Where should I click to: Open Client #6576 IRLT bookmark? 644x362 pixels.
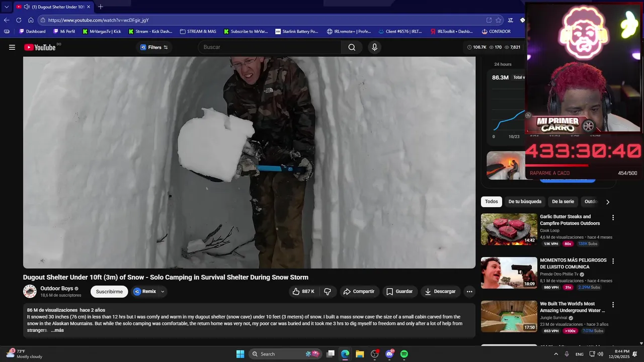pyautogui.click(x=400, y=31)
